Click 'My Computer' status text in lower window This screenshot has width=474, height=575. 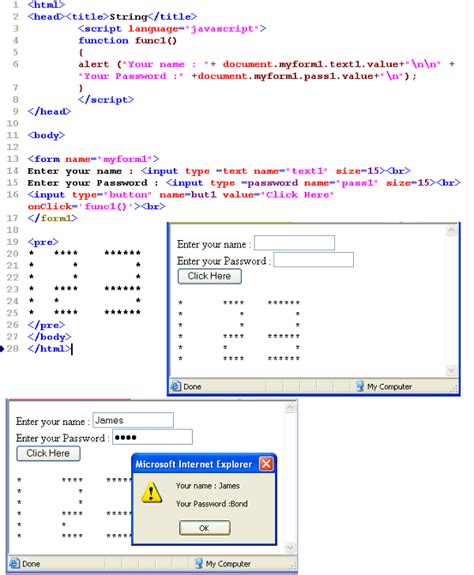click(228, 564)
